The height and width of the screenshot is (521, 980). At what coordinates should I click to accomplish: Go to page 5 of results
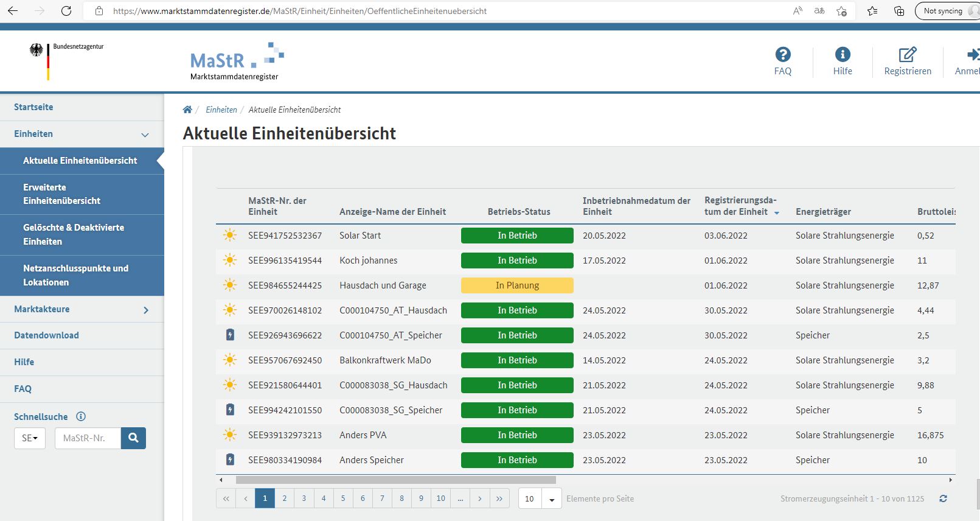343,498
